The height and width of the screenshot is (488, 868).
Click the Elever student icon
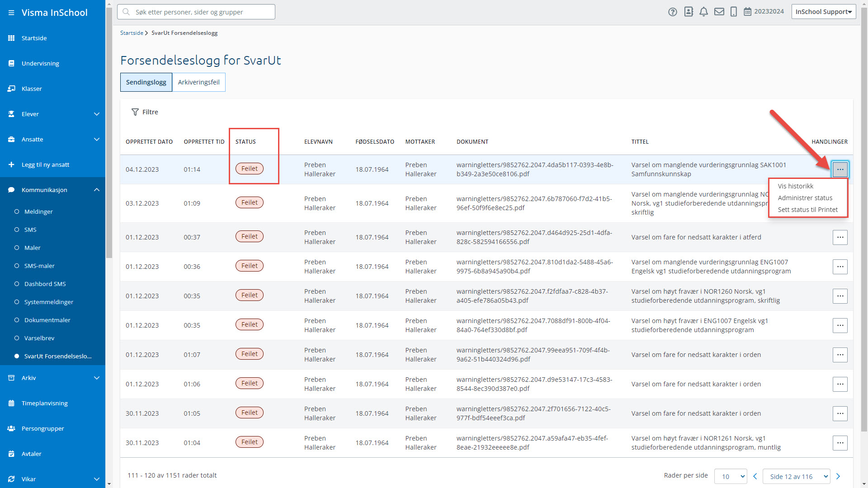click(x=11, y=114)
